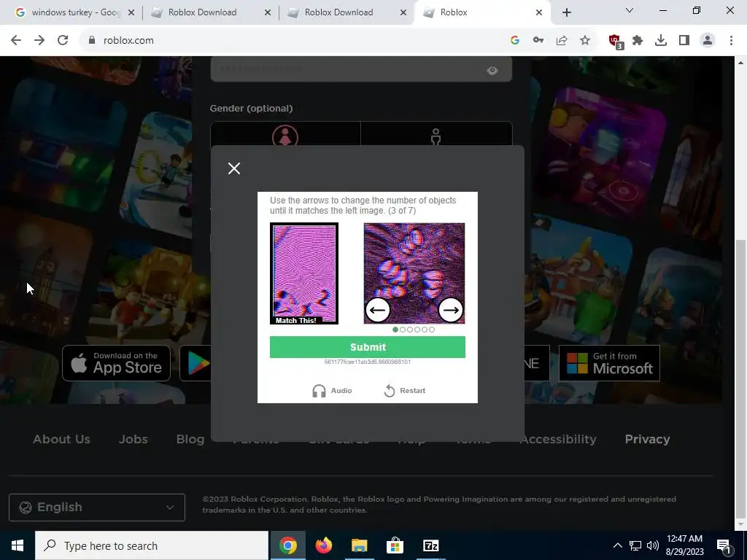
Task: Open the Jobs footer link
Action: 133,439
